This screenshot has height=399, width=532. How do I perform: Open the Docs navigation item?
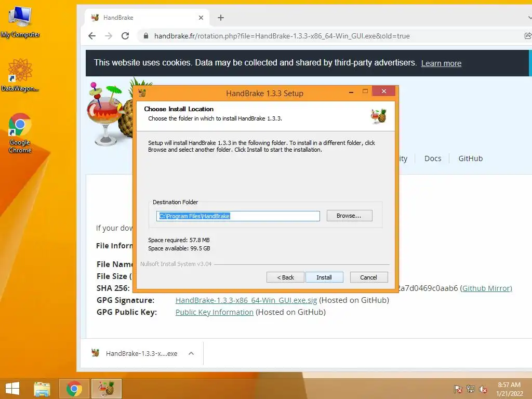pyautogui.click(x=433, y=158)
